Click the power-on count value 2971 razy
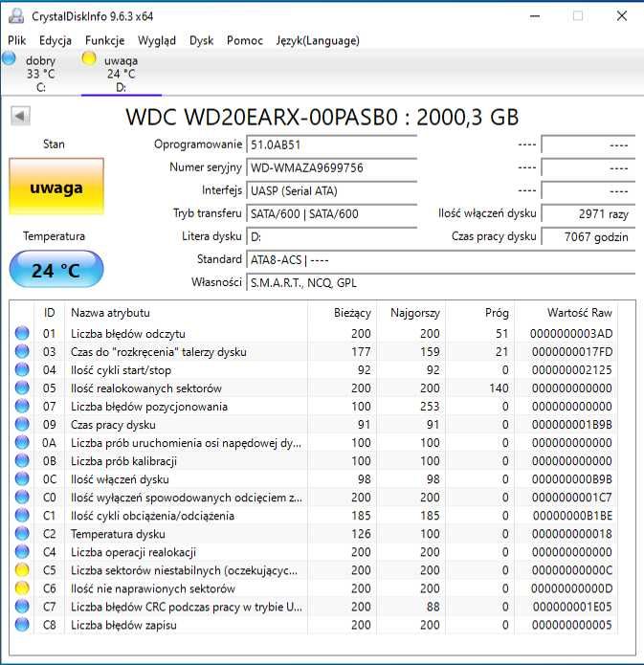Image resolution: width=644 pixels, height=665 pixels. [588, 213]
